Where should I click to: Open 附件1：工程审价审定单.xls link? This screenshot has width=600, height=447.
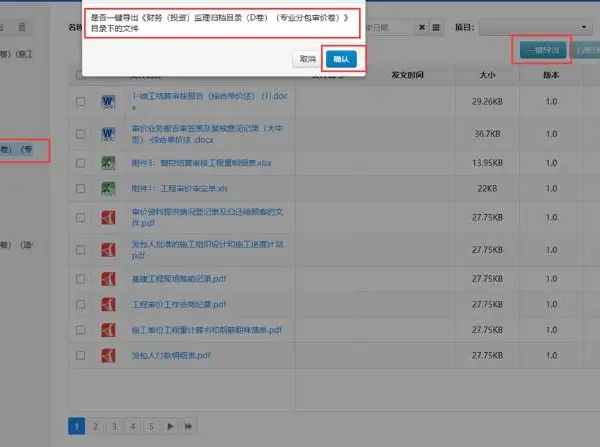(179, 188)
